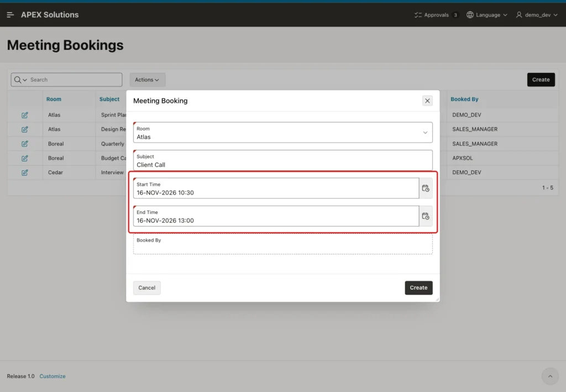Click the back-to-top arrow button

click(x=550, y=376)
